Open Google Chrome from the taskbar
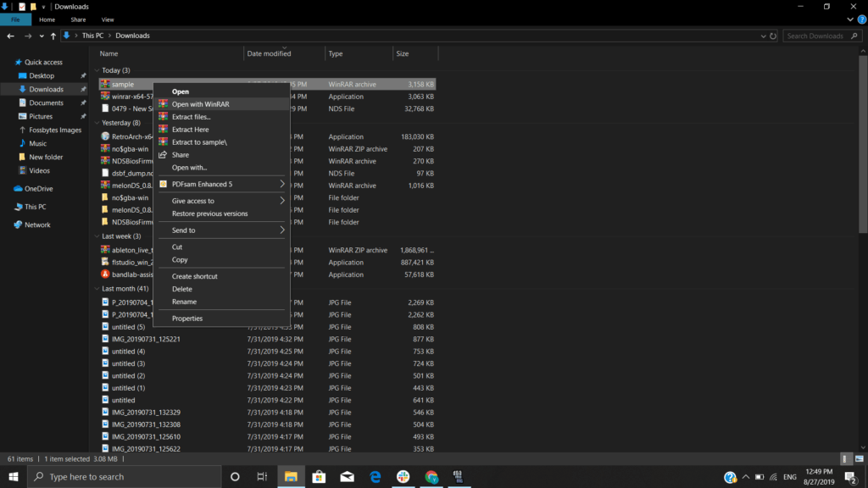 click(x=431, y=477)
